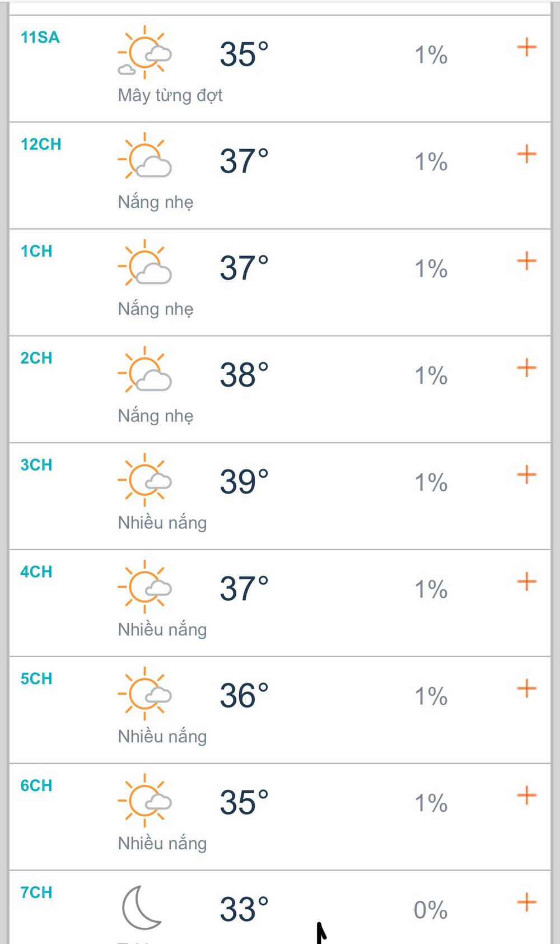Image resolution: width=560 pixels, height=944 pixels.
Task: Expand the 5CH forecast details
Action: 526,689
